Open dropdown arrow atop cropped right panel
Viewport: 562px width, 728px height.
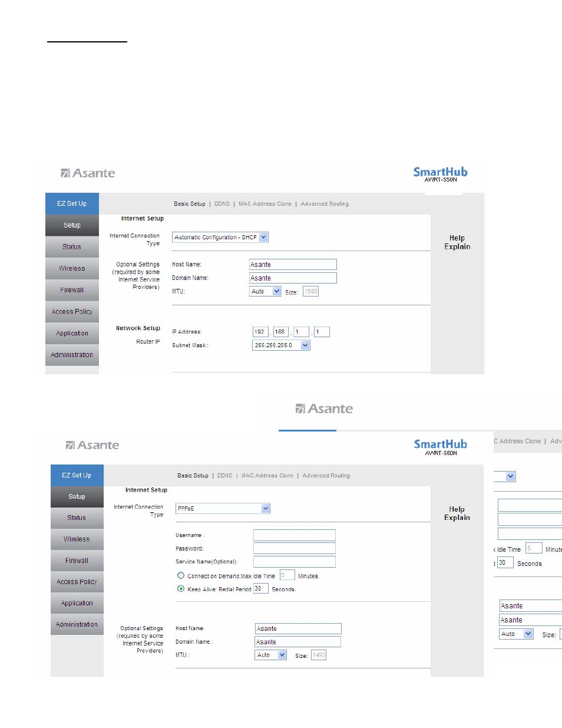pos(511,476)
